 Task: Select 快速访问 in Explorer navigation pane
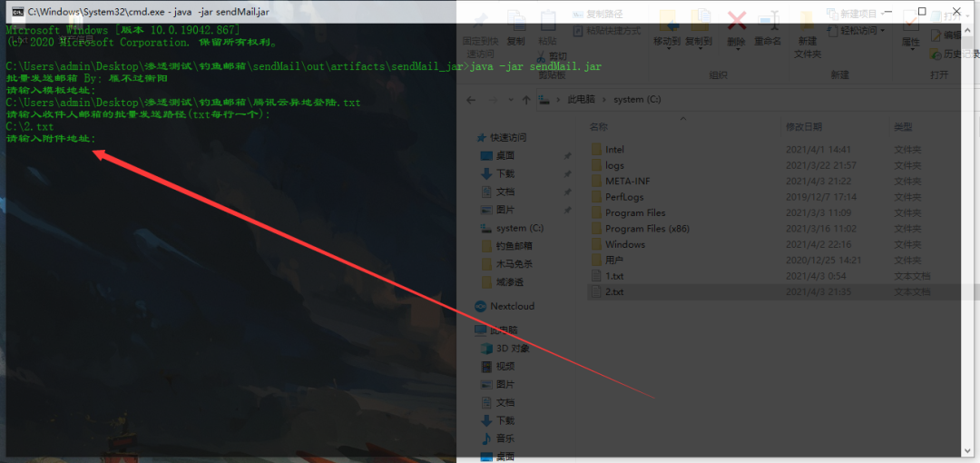coord(501,138)
